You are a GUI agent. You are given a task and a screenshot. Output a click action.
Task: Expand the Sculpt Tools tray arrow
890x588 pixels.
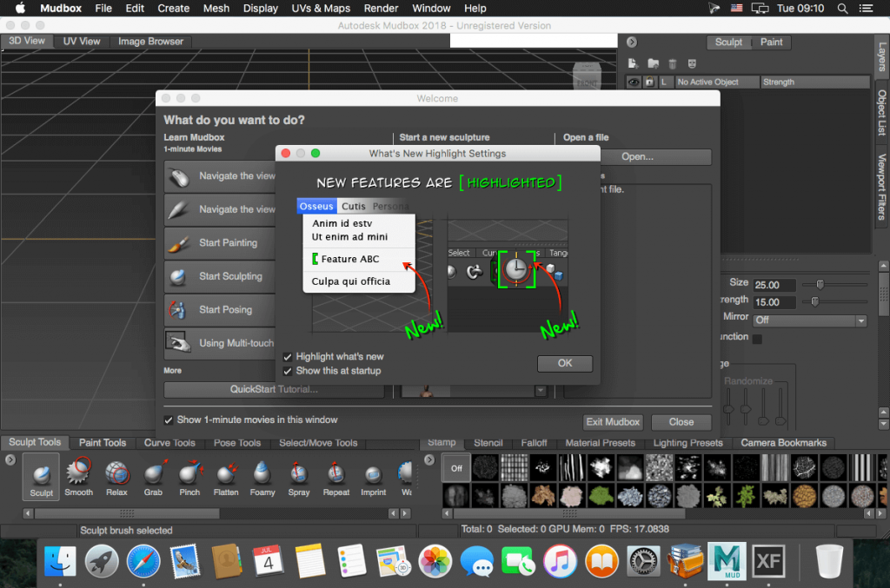[10, 459]
